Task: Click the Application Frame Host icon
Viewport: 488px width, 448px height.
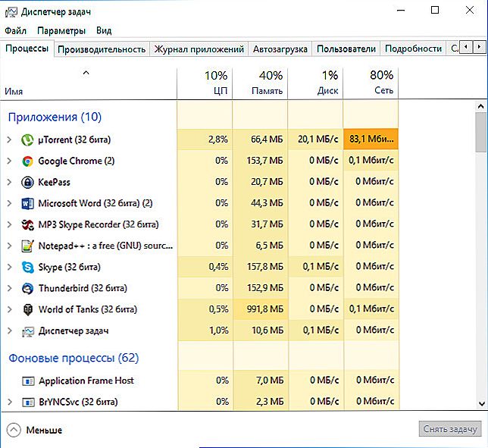Action: point(28,381)
